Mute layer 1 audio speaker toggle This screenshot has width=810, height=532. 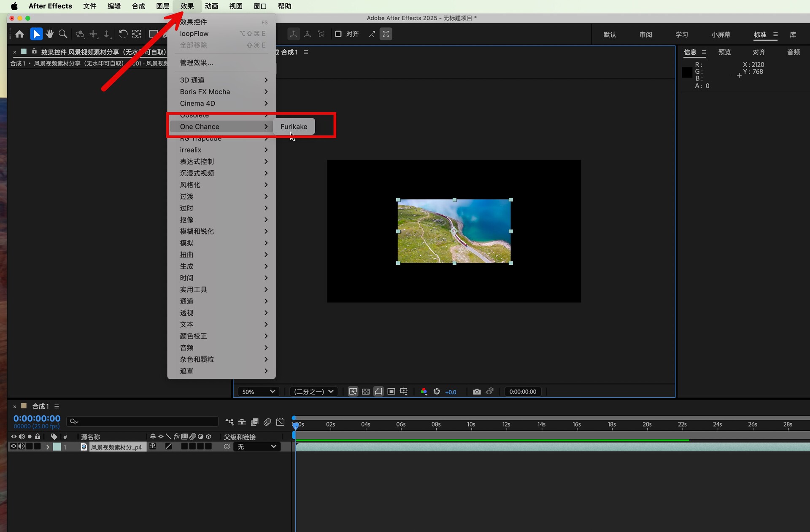pos(22,446)
